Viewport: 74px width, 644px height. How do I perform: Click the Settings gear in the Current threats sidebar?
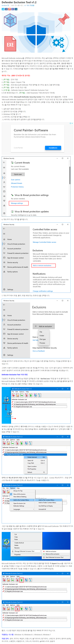click(4, 213)
